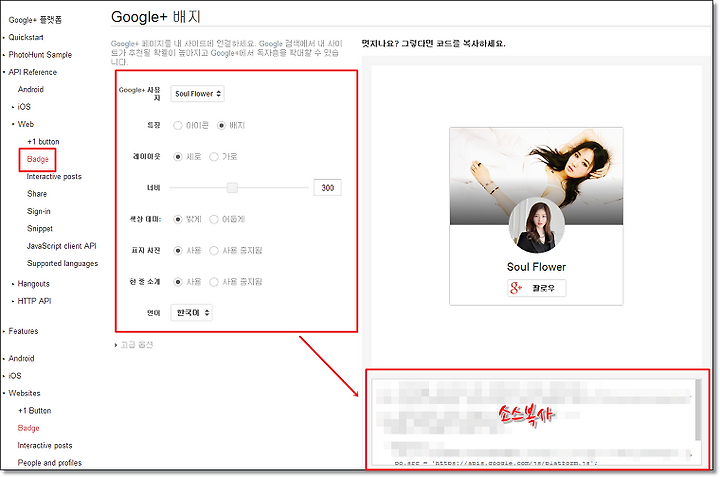Viewport: 720px width, 477px height.
Task: Choose the 세로 layout radio option
Action: [178, 157]
